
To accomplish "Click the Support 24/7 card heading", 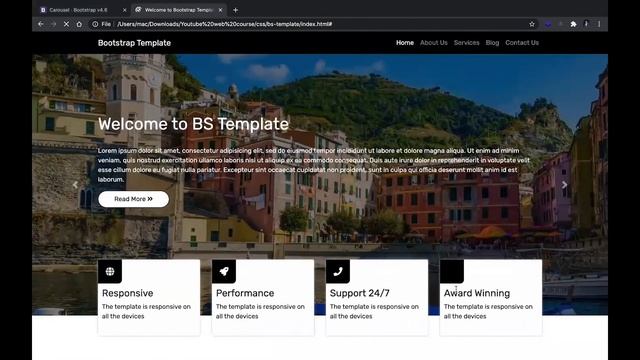I will (360, 293).
